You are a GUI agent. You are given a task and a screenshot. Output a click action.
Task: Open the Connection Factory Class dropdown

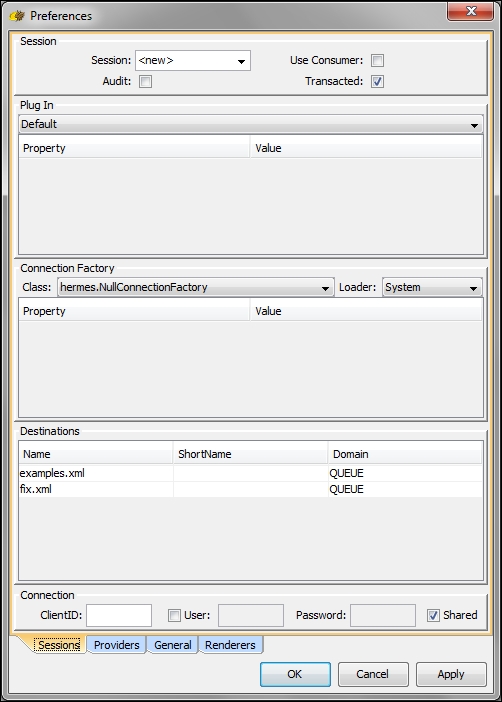click(x=196, y=287)
